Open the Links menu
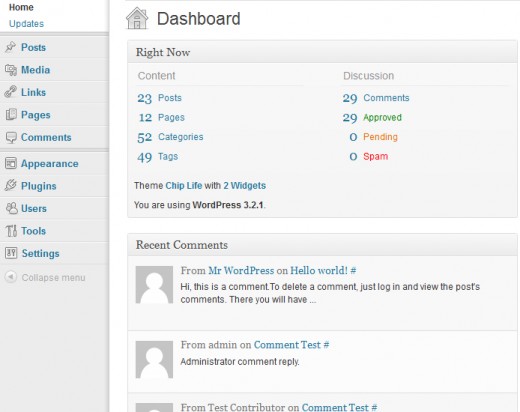Viewport: 520px width, 412px height. (x=33, y=92)
